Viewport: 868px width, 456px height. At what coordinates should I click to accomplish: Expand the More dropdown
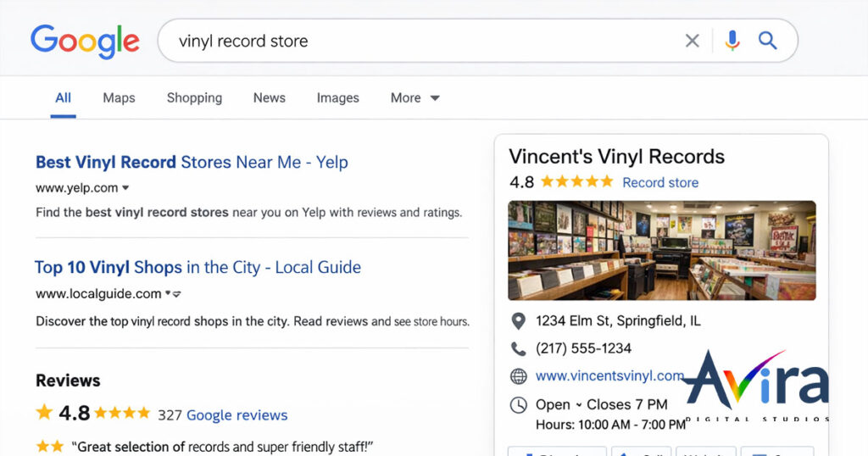(415, 98)
